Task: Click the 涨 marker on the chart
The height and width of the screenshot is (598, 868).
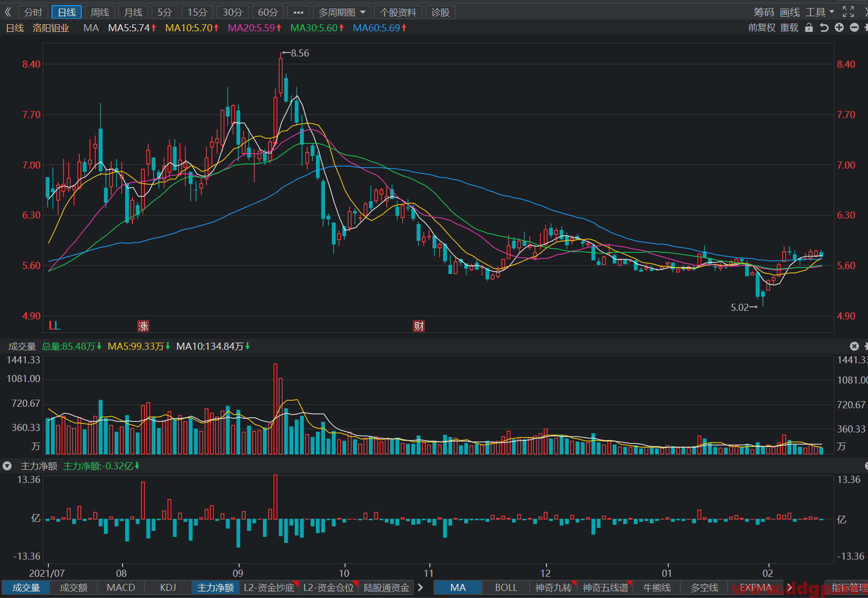Action: click(x=143, y=326)
